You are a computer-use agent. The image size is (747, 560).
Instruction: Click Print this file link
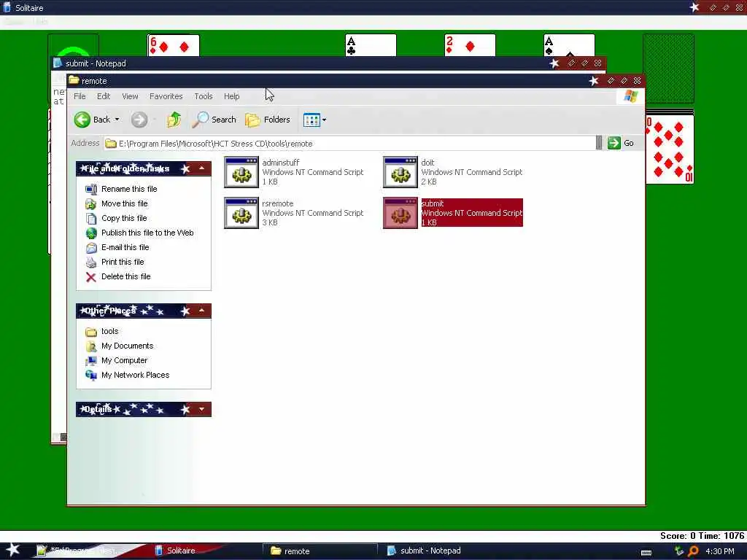point(123,262)
